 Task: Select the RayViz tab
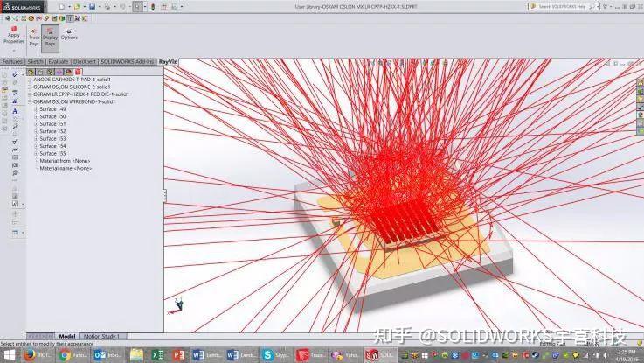tap(168, 61)
